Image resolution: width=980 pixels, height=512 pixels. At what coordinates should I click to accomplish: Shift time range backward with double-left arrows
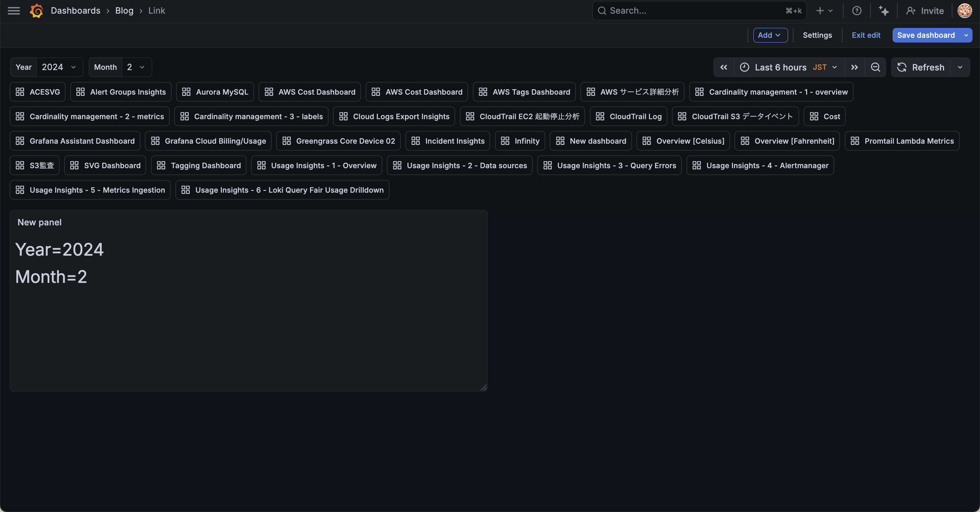[x=723, y=67]
